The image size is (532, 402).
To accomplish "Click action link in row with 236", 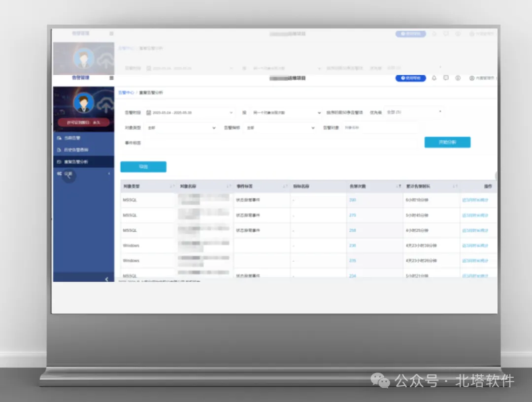I will pyautogui.click(x=475, y=246).
